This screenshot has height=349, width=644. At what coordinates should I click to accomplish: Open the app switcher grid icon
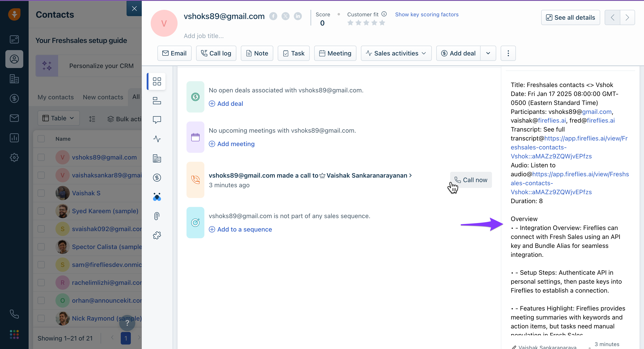point(14,334)
